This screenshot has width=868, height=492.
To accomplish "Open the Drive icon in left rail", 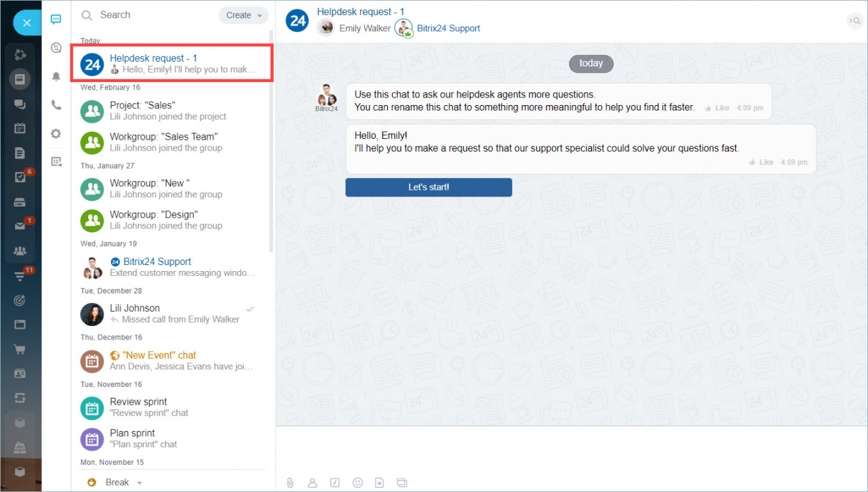I will coord(20,202).
